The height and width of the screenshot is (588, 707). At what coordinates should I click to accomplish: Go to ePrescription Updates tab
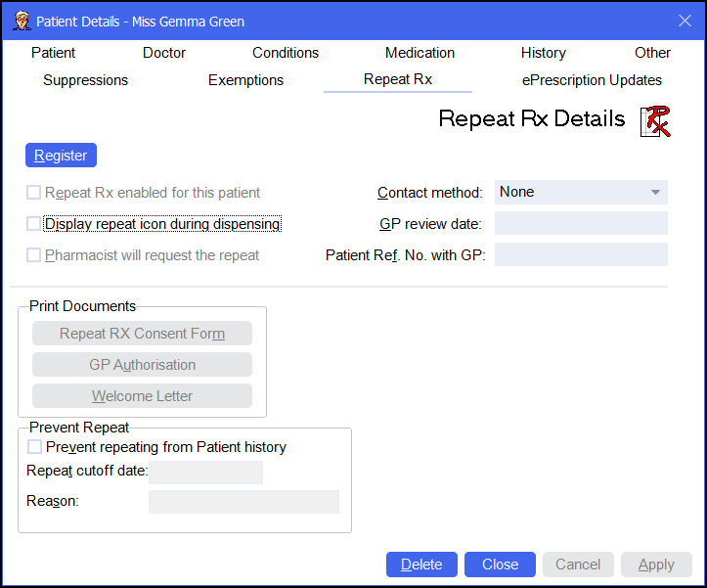click(592, 80)
